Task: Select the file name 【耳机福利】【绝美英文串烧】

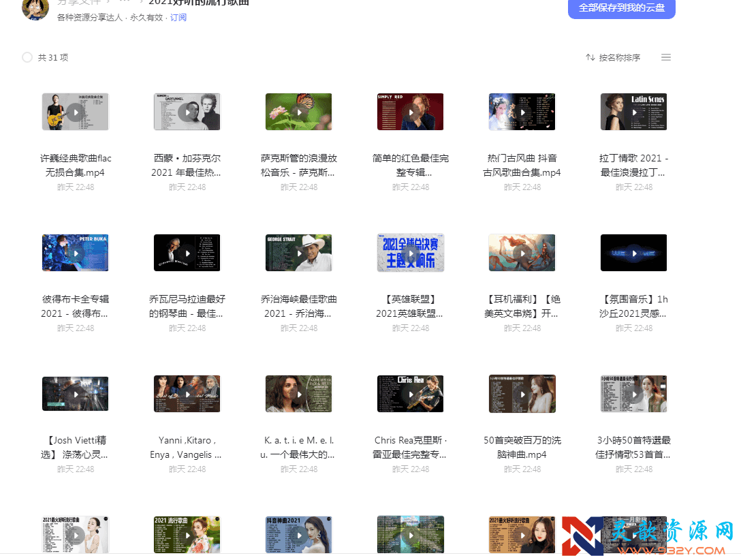Action: click(x=522, y=306)
